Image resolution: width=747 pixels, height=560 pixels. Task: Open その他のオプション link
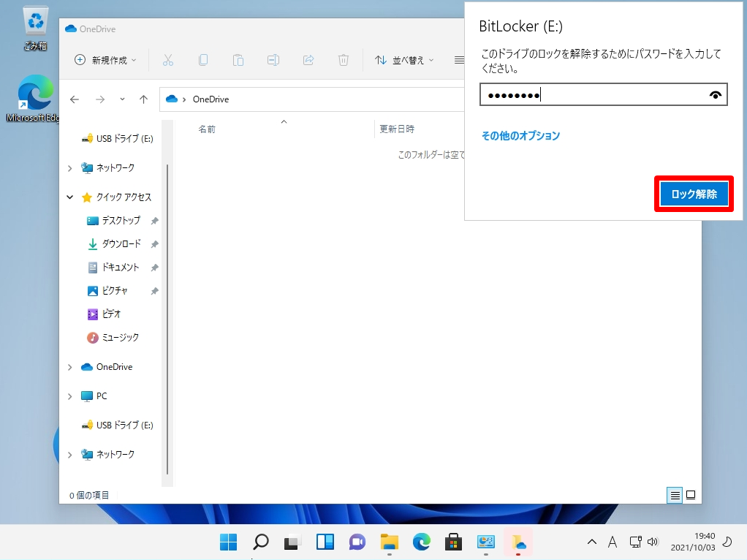tap(520, 136)
